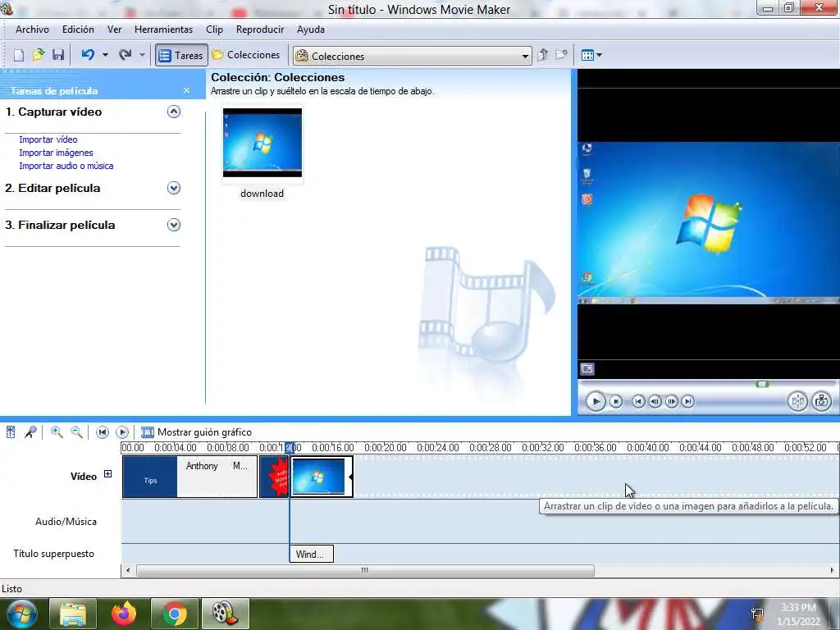Expand the Editar película section
Image resolution: width=840 pixels, height=630 pixels.
[174, 188]
